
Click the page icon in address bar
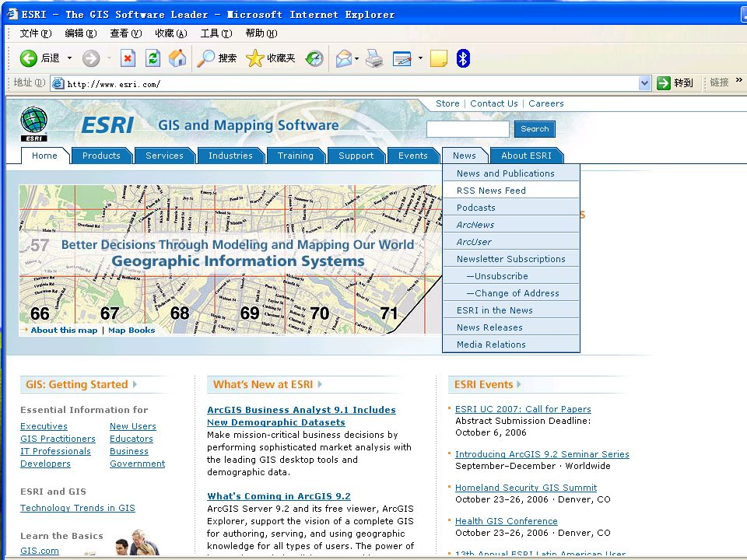coord(58,83)
